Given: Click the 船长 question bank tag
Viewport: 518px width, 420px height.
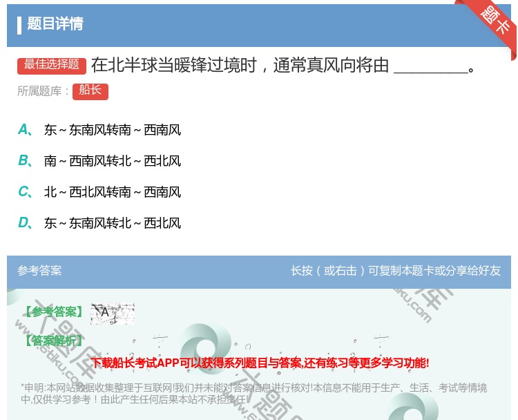Looking at the screenshot, I should click(x=90, y=91).
